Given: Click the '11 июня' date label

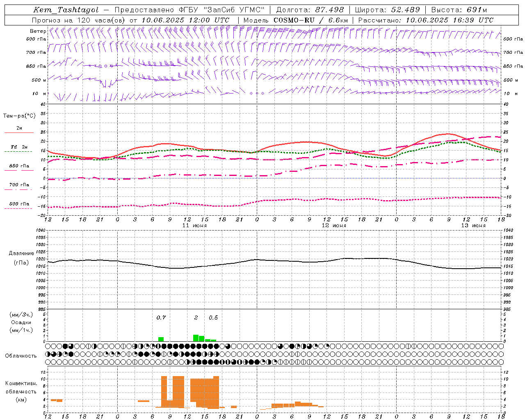Looking at the screenshot, I should [x=194, y=226].
